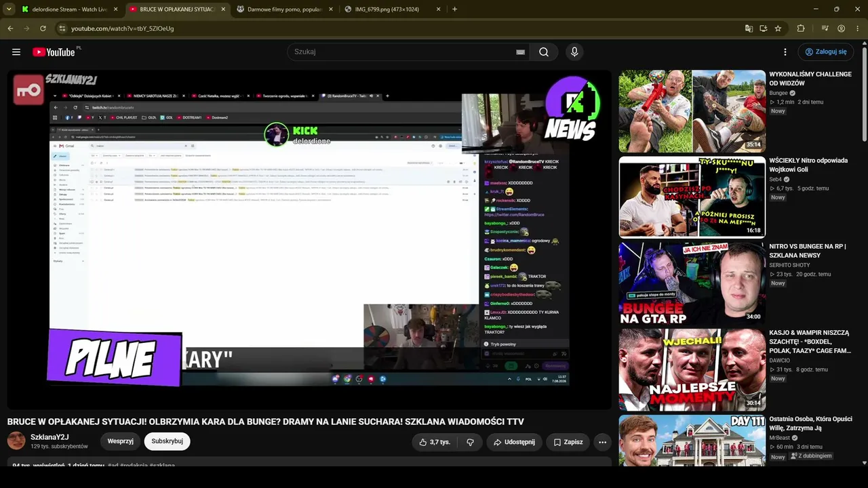Go to the YouTube home logo
The height and width of the screenshot is (488, 868).
pos(54,52)
